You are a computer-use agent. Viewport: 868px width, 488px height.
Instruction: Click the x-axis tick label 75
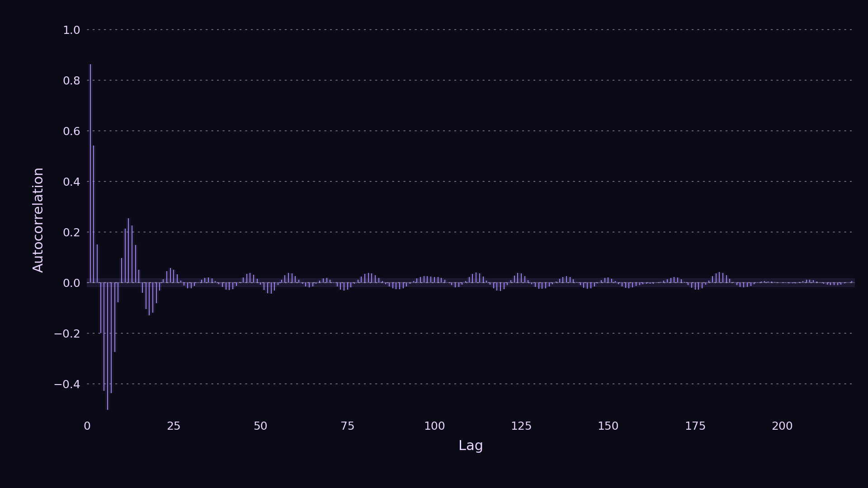[x=347, y=426]
